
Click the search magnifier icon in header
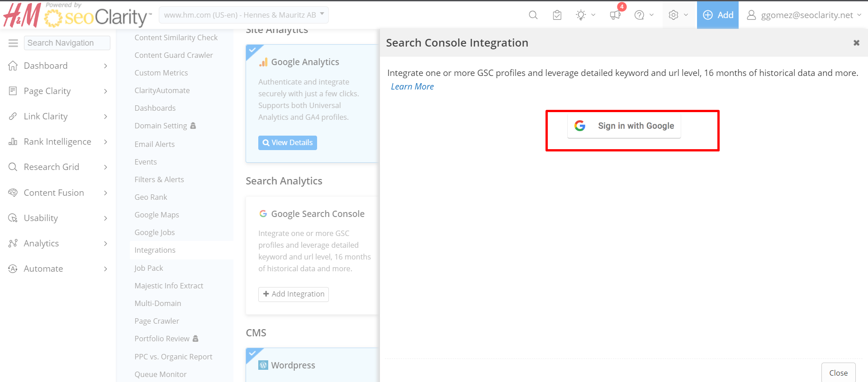533,15
